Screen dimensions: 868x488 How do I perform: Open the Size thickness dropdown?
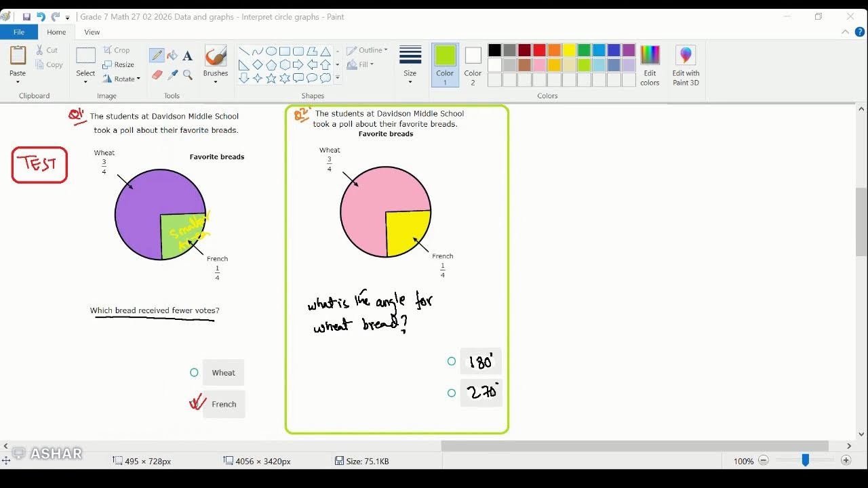(410, 66)
